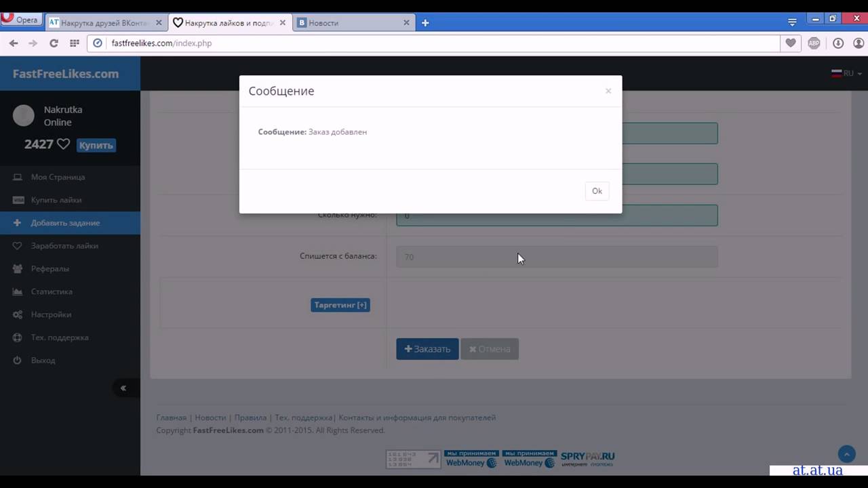Switch to the Накрутка друзей ВКонтакте tab
This screenshot has height=488, width=868.
[104, 22]
